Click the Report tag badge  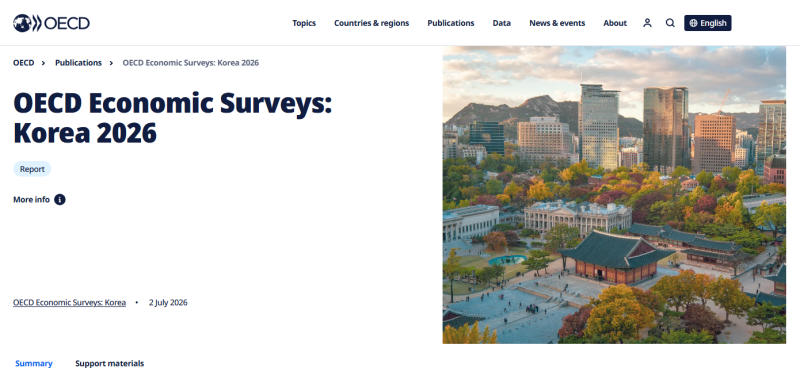[32, 169]
